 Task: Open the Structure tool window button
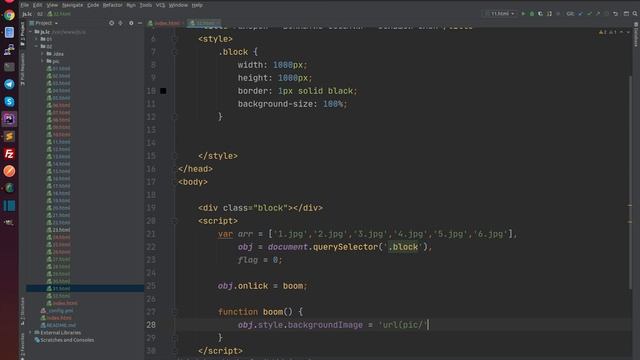point(22,311)
